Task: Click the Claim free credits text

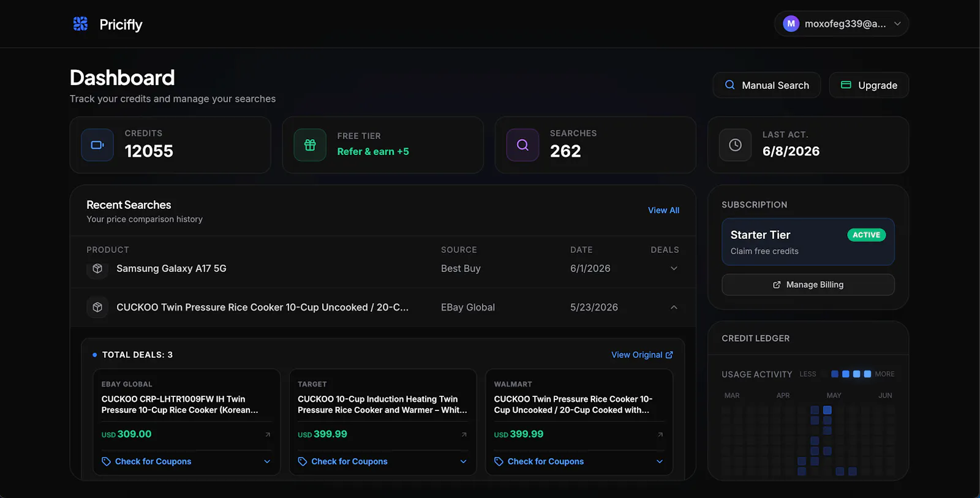Action: pyautogui.click(x=764, y=251)
